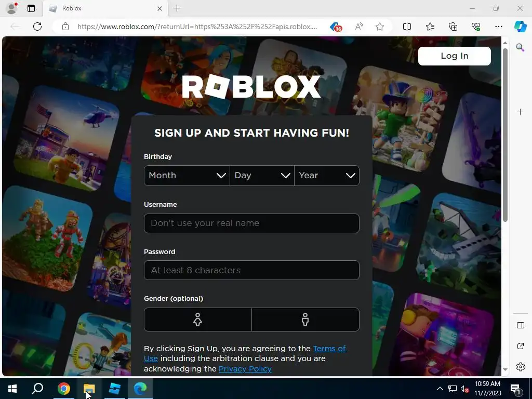The width and height of the screenshot is (532, 399).
Task: Click the muted volume tray icon
Action: point(464,389)
